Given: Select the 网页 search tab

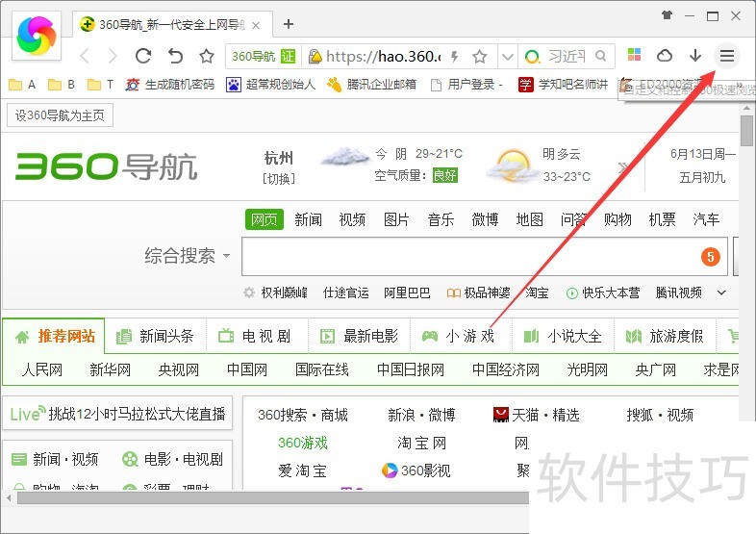Looking at the screenshot, I should pyautogui.click(x=265, y=219).
